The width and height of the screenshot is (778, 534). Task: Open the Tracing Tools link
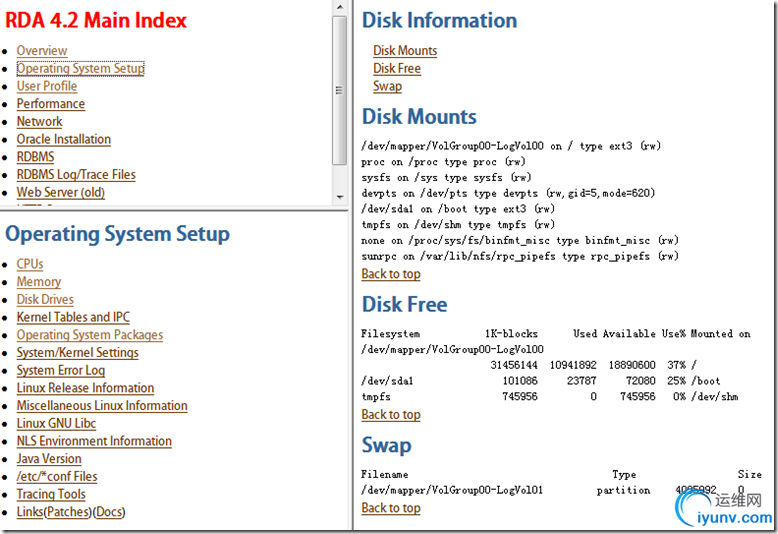click(x=50, y=495)
